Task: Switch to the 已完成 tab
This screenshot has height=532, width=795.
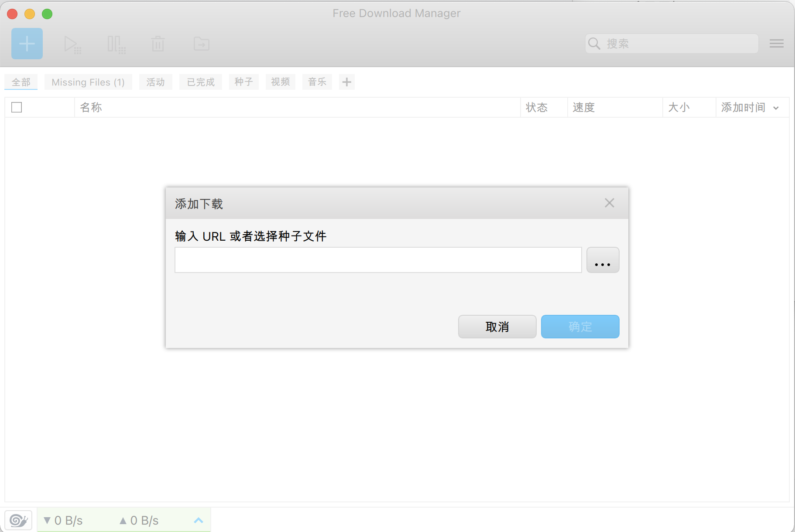Action: pos(201,82)
